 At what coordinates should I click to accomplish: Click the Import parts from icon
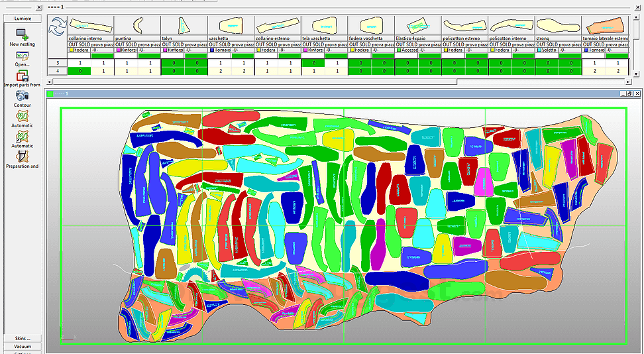[23, 76]
